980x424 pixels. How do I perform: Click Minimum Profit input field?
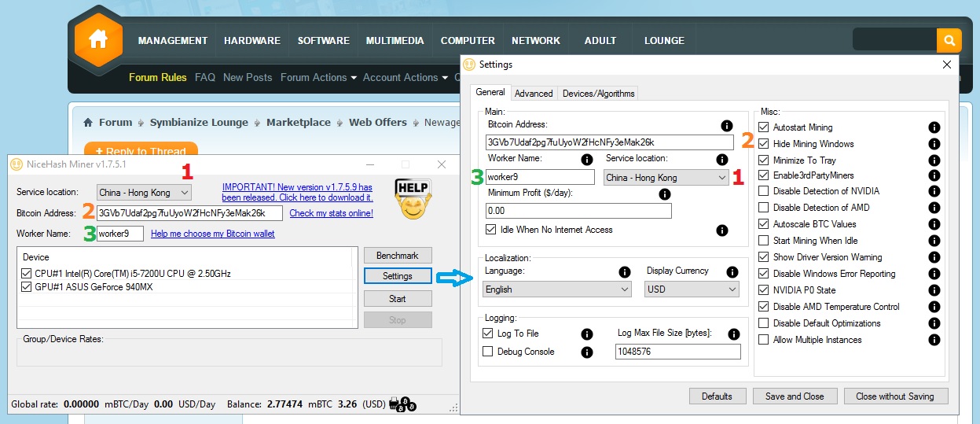579,211
